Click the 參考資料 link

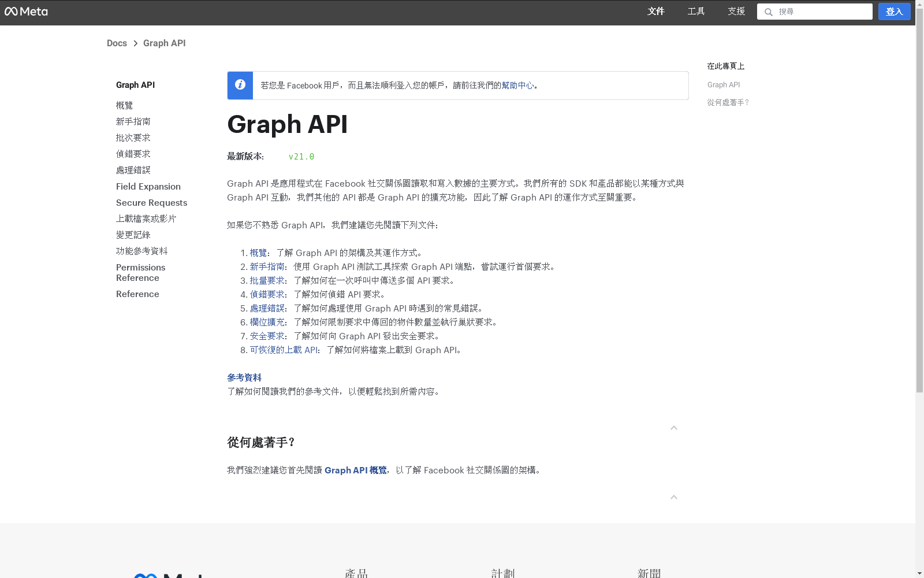[x=244, y=377]
